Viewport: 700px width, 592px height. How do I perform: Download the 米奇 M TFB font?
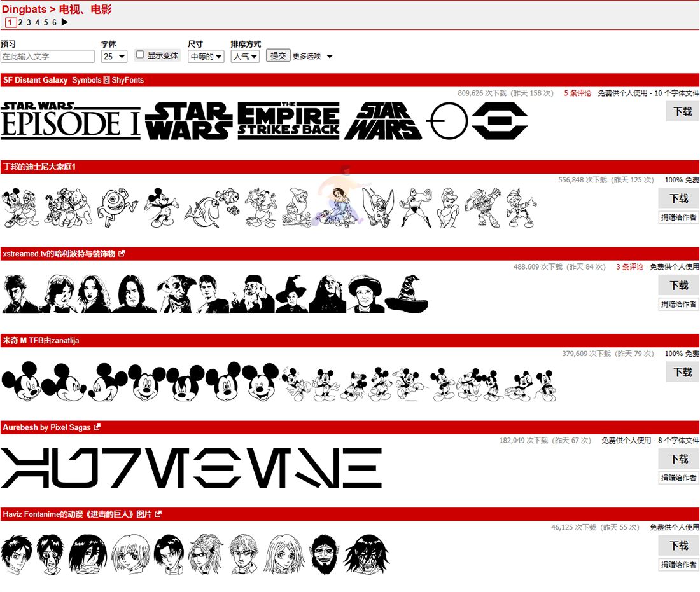(x=683, y=372)
